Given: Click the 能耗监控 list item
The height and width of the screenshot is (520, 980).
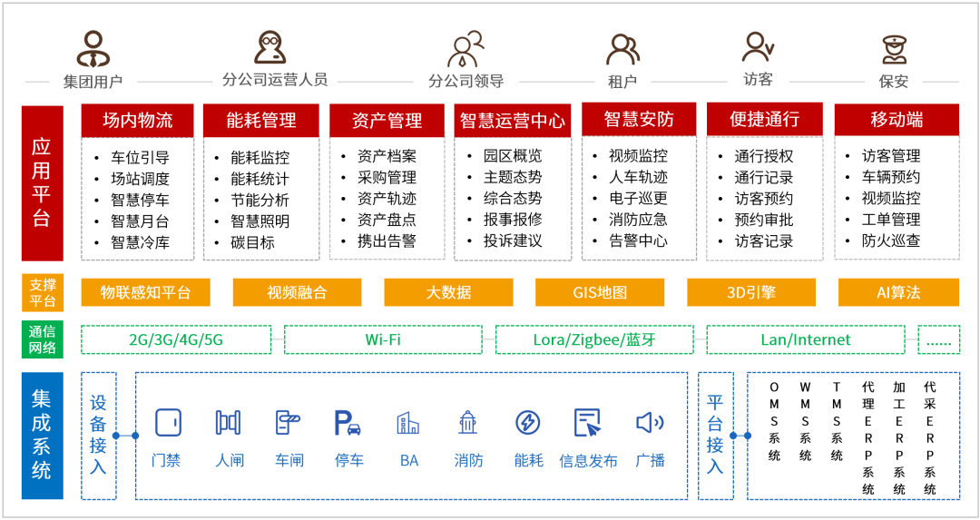Looking at the screenshot, I should 260,158.
